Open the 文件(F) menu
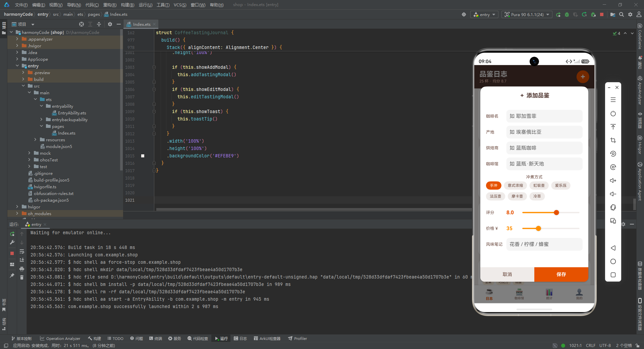The width and height of the screenshot is (644, 349). [x=21, y=5]
